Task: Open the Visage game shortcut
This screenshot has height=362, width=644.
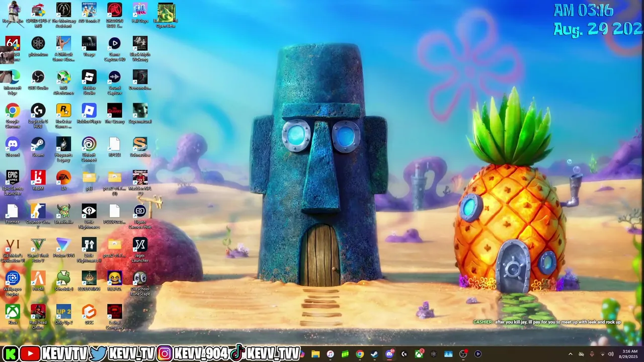Action: (x=89, y=47)
